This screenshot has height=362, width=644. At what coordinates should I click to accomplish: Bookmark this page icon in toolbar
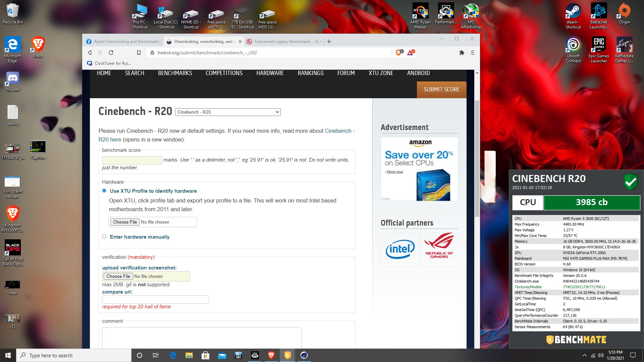(139, 53)
